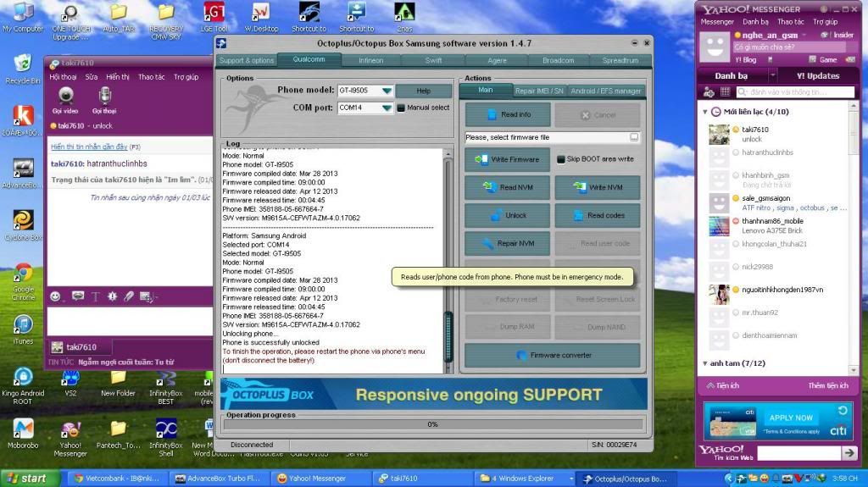This screenshot has height=487, width=868.
Task: Switch to Vietcombank taskbar item
Action: click(x=116, y=479)
